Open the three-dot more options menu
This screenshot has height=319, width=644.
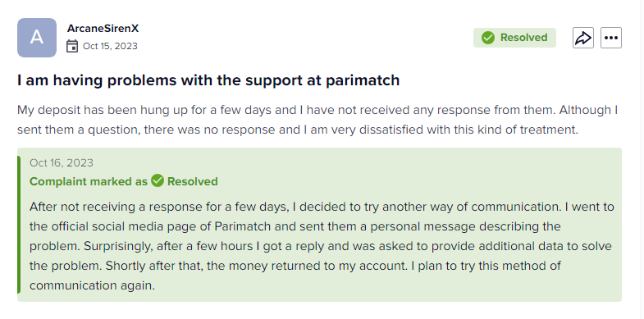[611, 38]
